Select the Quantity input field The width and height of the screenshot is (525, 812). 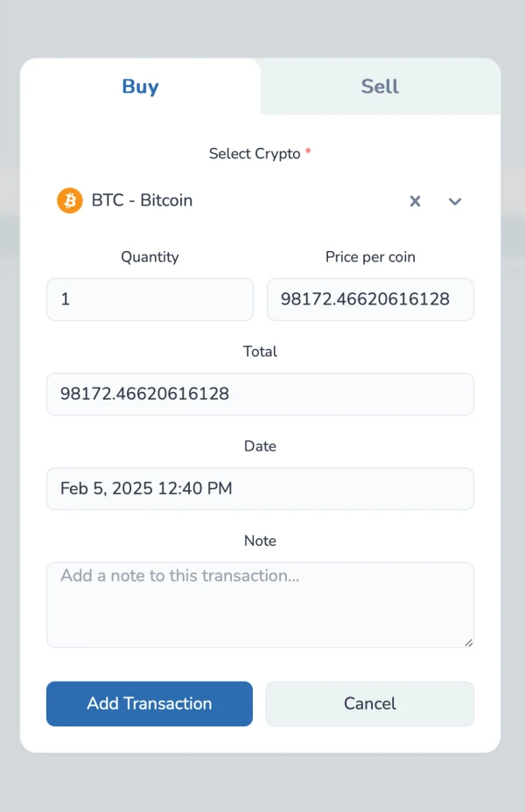click(150, 299)
